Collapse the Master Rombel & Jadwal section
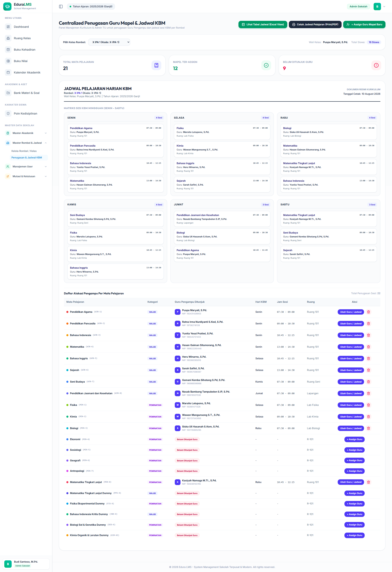Image resolution: width=392 pixels, height=572 pixels. pos(26,143)
